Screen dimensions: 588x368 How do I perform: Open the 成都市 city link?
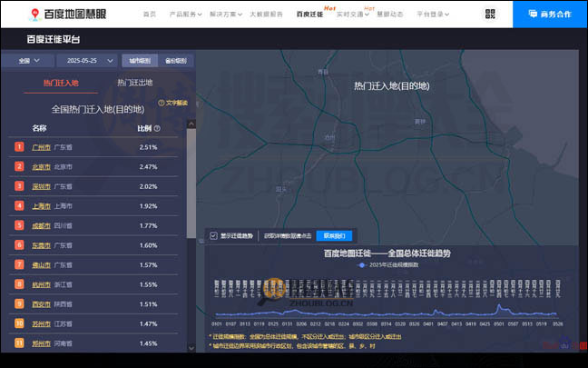coord(41,225)
